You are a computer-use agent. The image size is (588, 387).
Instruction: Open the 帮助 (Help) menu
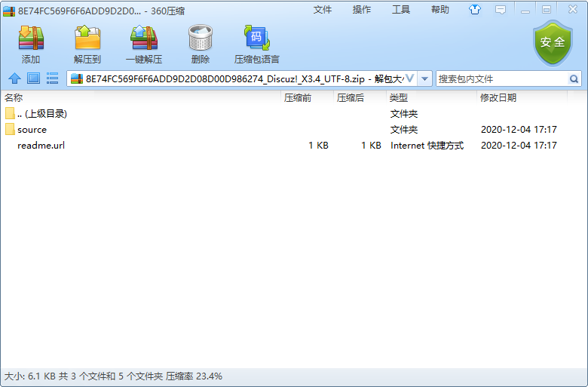pyautogui.click(x=440, y=10)
